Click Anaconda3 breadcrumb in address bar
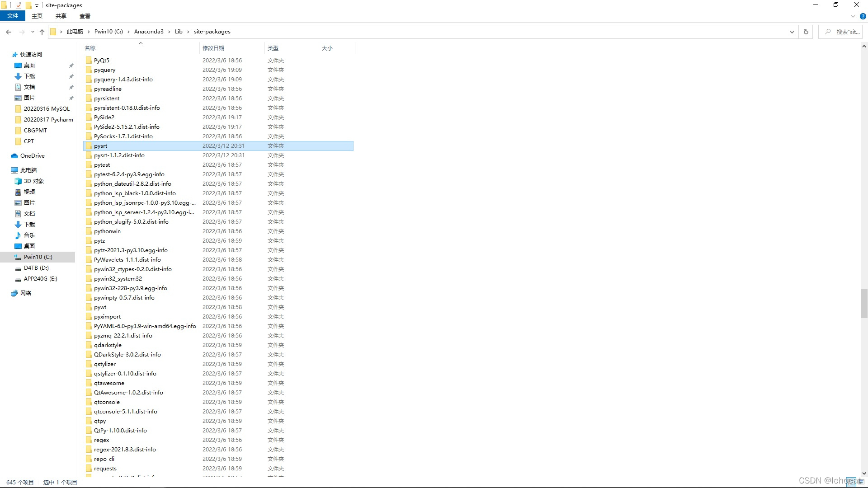This screenshot has width=868, height=488. click(149, 32)
